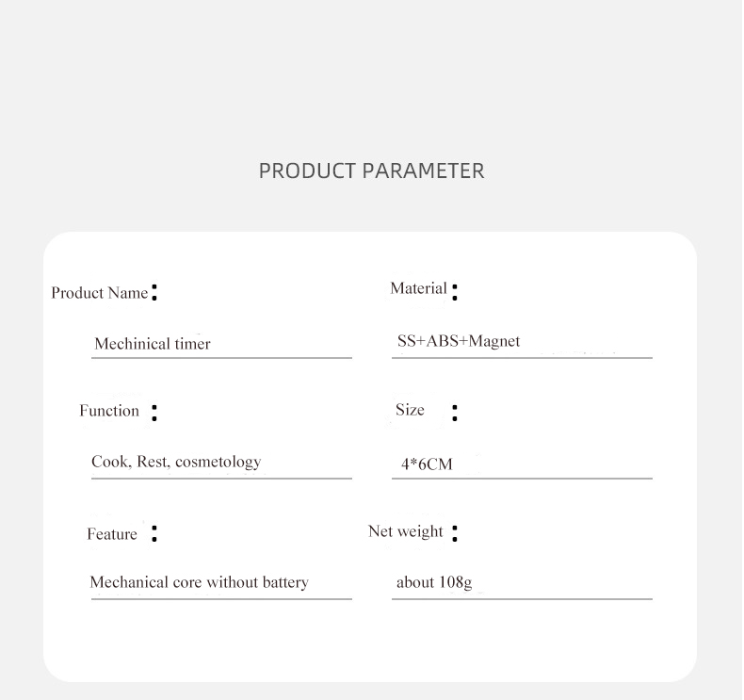Click the Mechinical timer value
744x700 pixels.
[x=153, y=343]
